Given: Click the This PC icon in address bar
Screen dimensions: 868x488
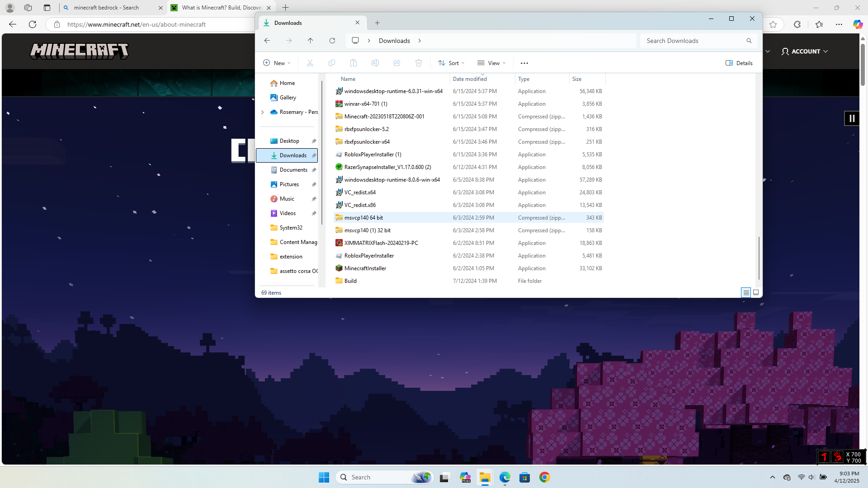Looking at the screenshot, I should point(355,41).
